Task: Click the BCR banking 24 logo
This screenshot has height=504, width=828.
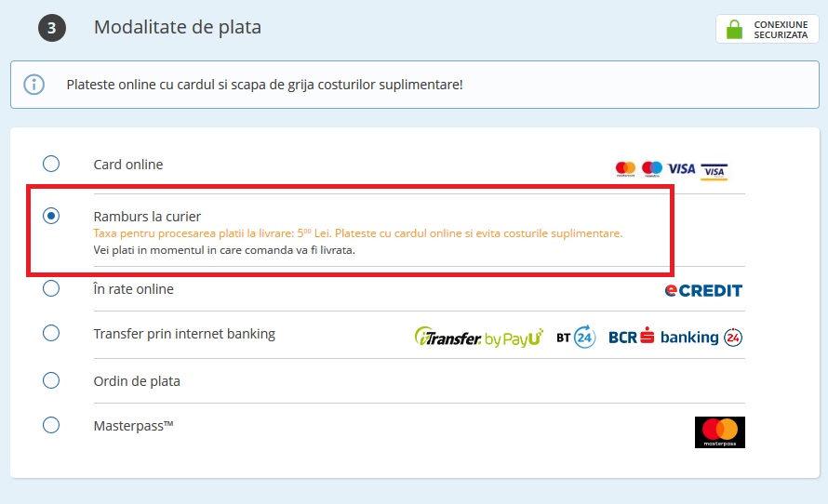Action: (x=674, y=337)
